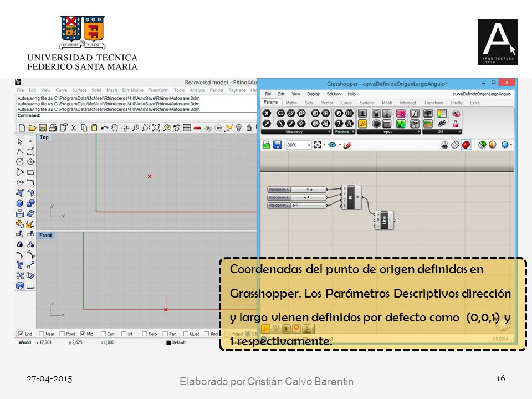Click the Posicion en Z slider
Image resolution: width=532 pixels, height=399 pixels.
(x=297, y=205)
